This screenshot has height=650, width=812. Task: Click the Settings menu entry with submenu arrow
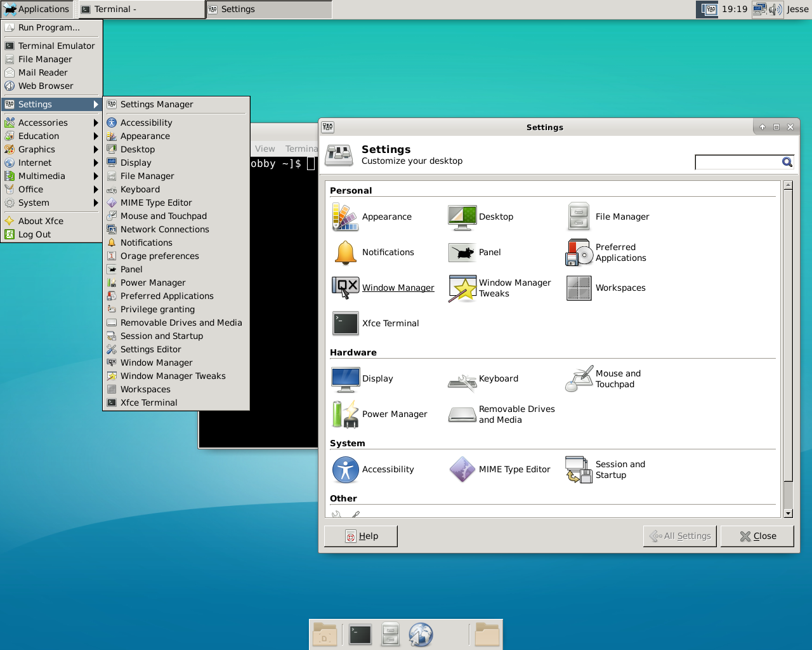coord(52,104)
